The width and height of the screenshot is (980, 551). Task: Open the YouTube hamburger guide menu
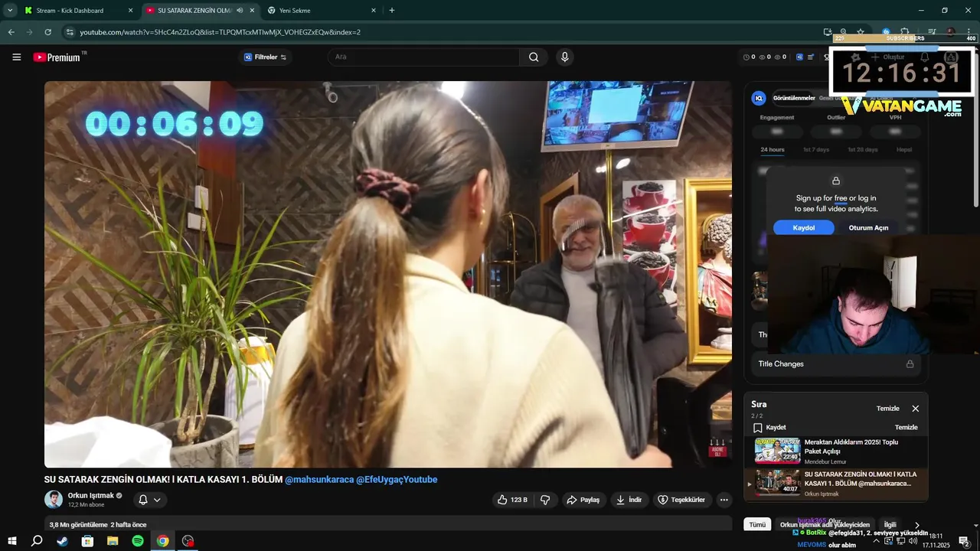point(16,57)
